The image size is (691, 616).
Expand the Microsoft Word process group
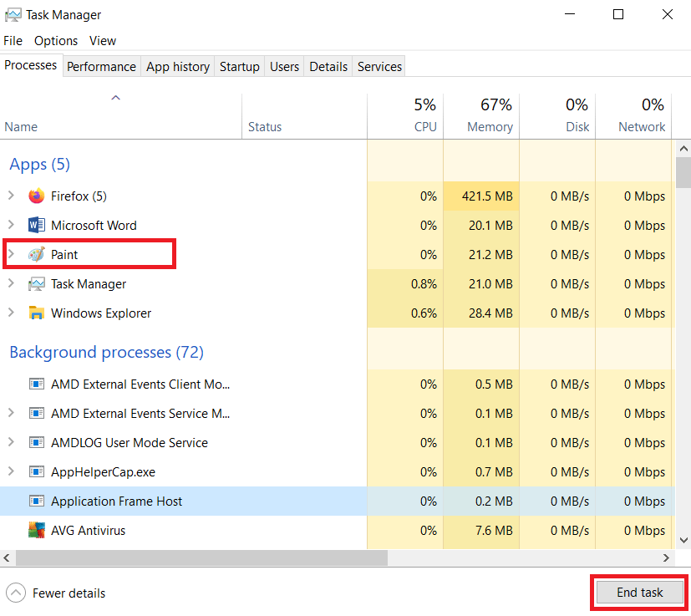point(11,225)
